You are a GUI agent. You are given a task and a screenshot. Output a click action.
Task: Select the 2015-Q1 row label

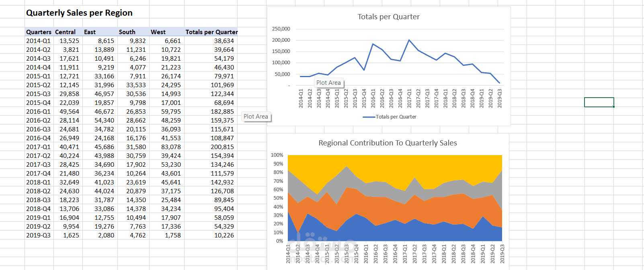click(38, 76)
